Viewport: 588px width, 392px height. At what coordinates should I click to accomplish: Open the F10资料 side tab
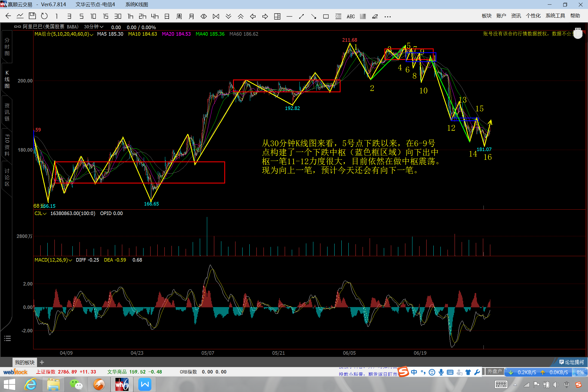[x=7, y=145]
